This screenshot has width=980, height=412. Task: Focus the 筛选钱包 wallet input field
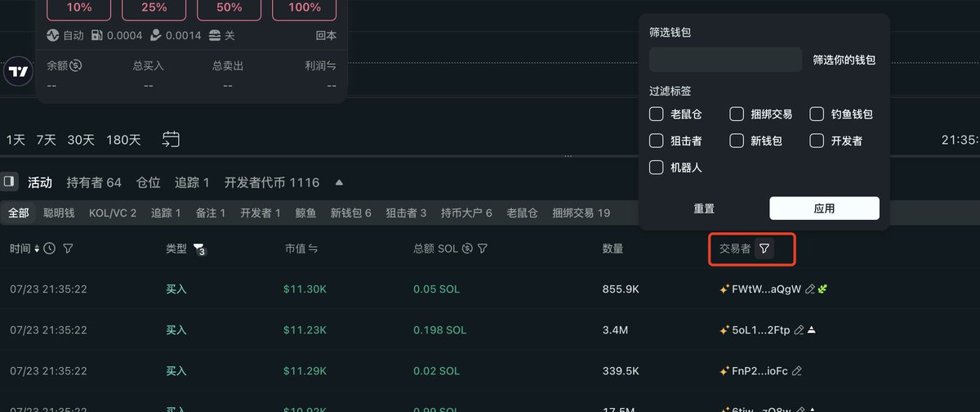click(x=726, y=60)
